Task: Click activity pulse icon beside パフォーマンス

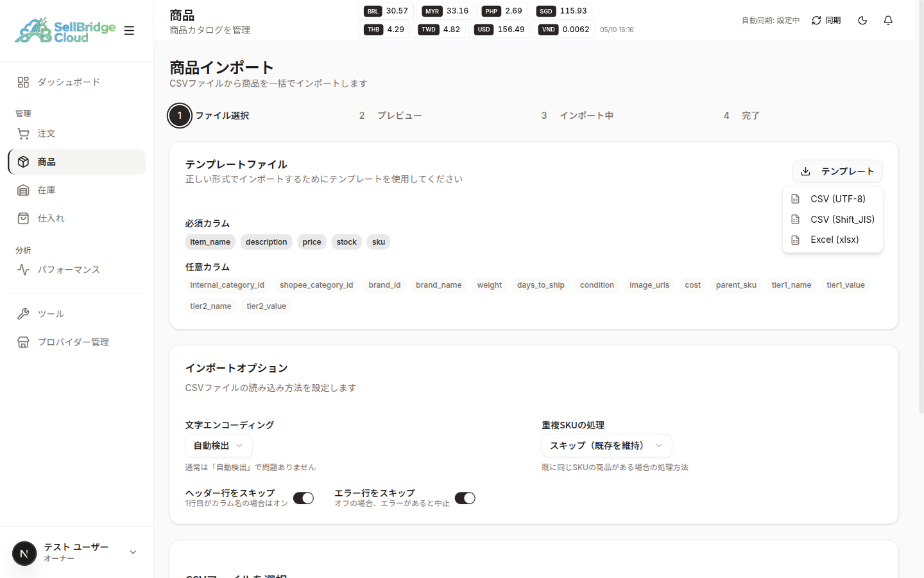Action: 23,270
